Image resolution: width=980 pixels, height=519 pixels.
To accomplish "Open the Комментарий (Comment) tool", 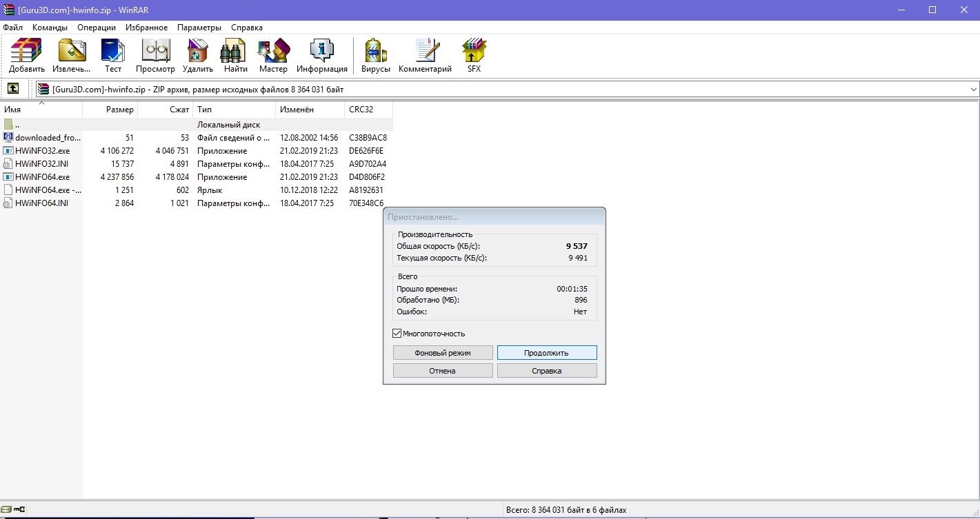I will (x=425, y=56).
